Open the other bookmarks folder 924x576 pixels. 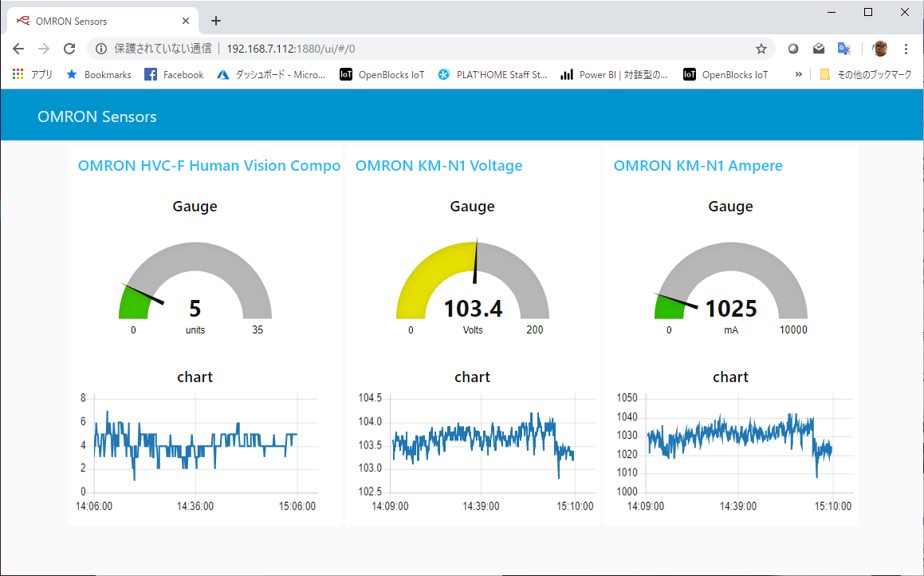pyautogui.click(x=866, y=74)
